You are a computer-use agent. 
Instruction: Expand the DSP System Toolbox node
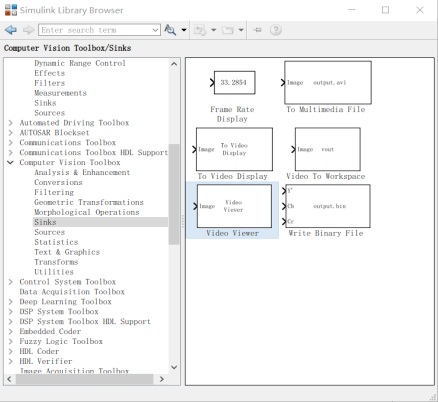pyautogui.click(x=11, y=312)
